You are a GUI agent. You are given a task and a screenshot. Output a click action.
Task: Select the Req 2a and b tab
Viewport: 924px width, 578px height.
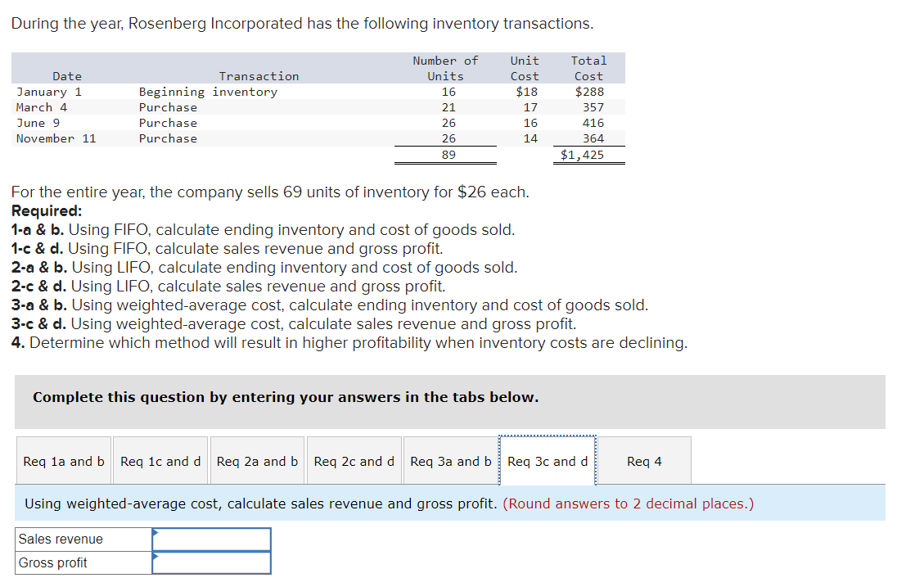tap(257, 460)
